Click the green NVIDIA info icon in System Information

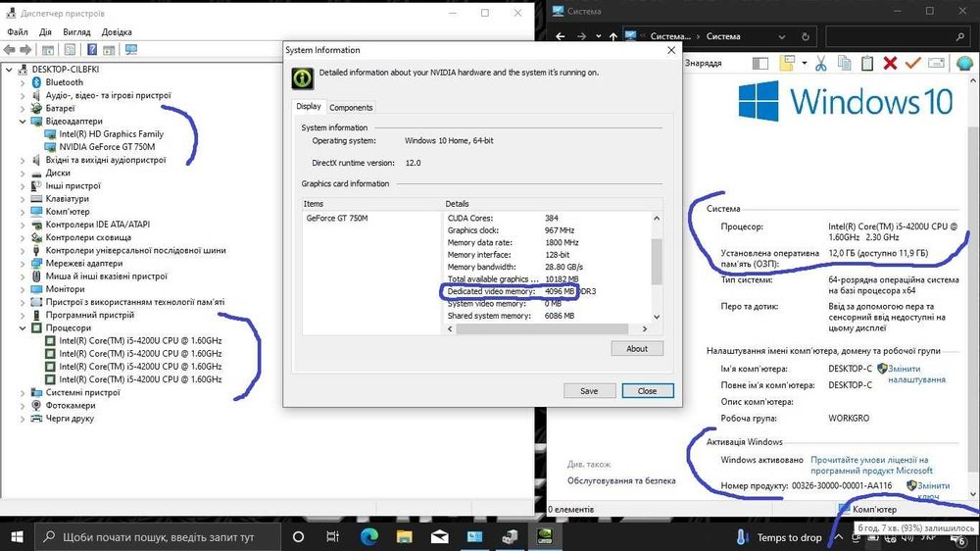click(303, 78)
